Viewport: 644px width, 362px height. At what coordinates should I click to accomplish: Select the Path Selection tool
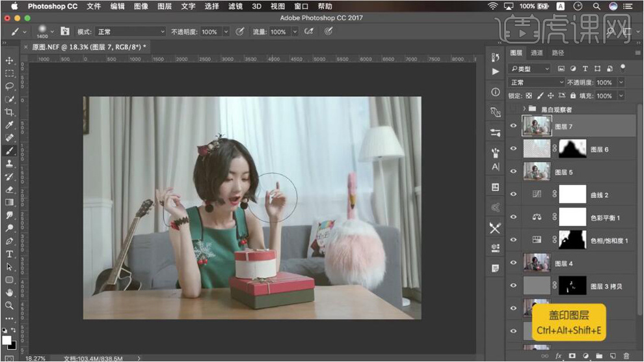(x=9, y=267)
